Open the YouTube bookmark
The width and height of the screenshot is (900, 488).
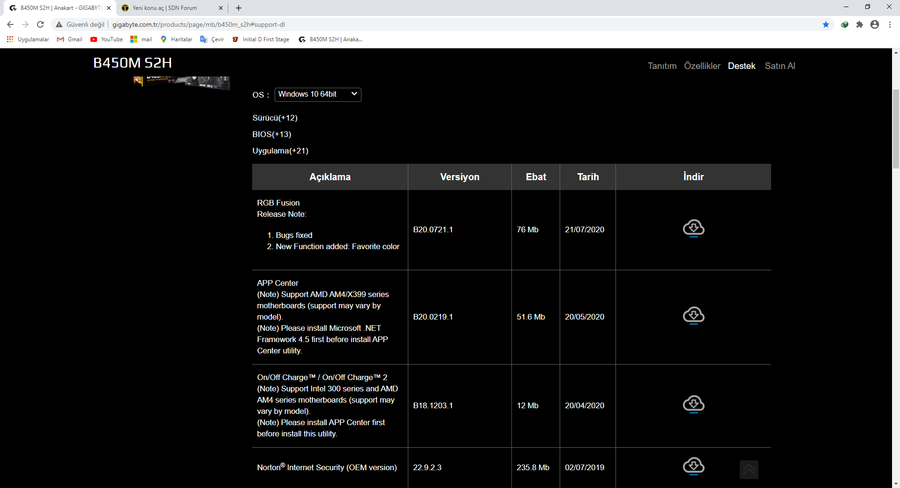tap(106, 39)
